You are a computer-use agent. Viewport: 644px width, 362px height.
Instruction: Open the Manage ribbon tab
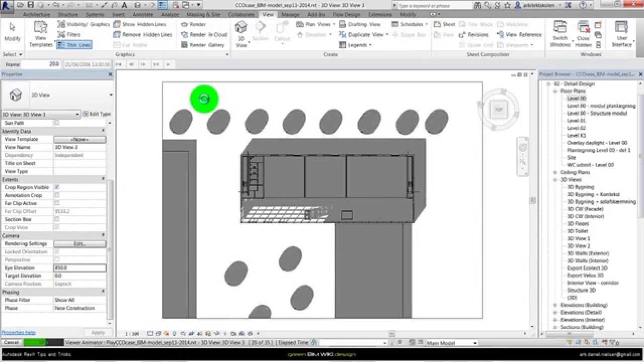290,15
